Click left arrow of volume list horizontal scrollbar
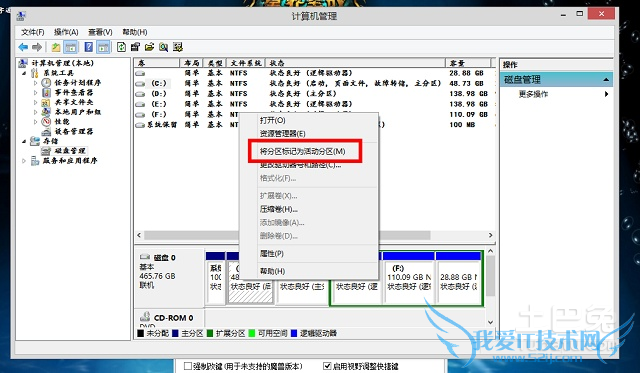The image size is (640, 373). (x=139, y=235)
